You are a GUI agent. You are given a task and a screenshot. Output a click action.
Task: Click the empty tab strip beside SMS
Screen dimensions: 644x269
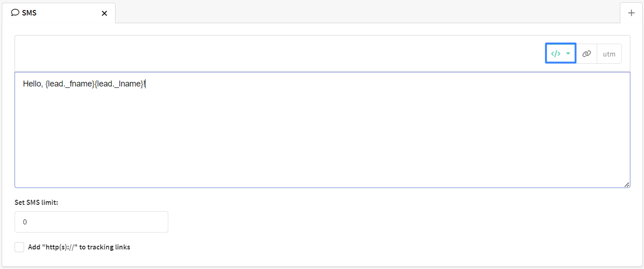367,13
